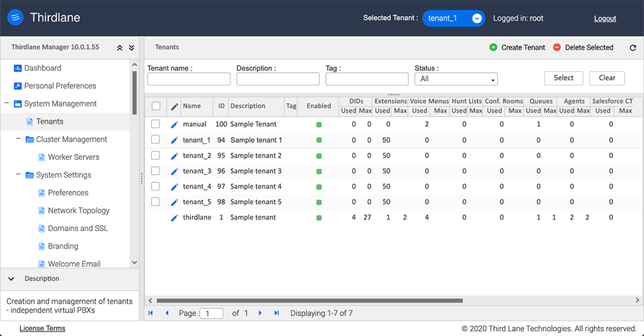Click the System Settings folder icon
Screen dimensions: 644x336
point(30,175)
